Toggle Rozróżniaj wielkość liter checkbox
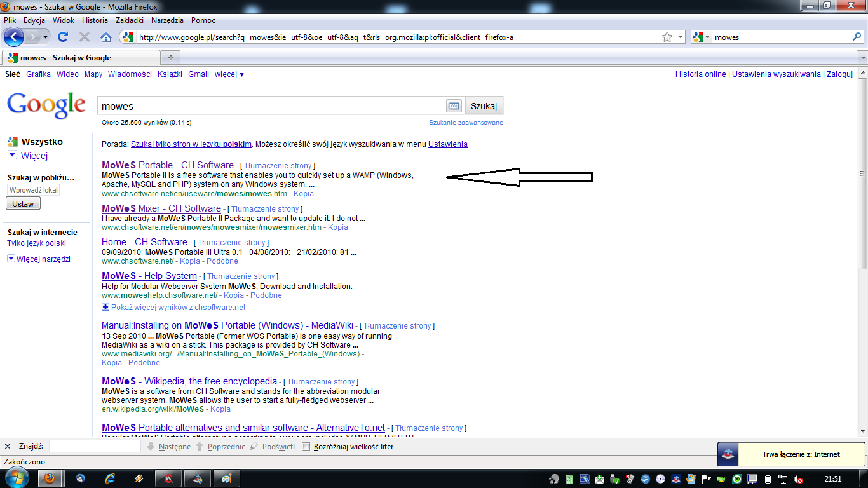This screenshot has width=868, height=488. (x=306, y=447)
